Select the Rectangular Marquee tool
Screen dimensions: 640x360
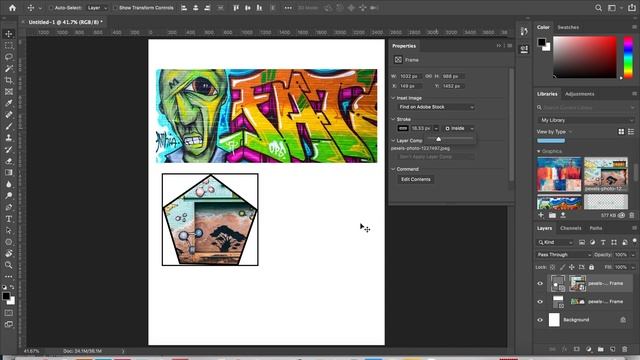tap(9, 45)
